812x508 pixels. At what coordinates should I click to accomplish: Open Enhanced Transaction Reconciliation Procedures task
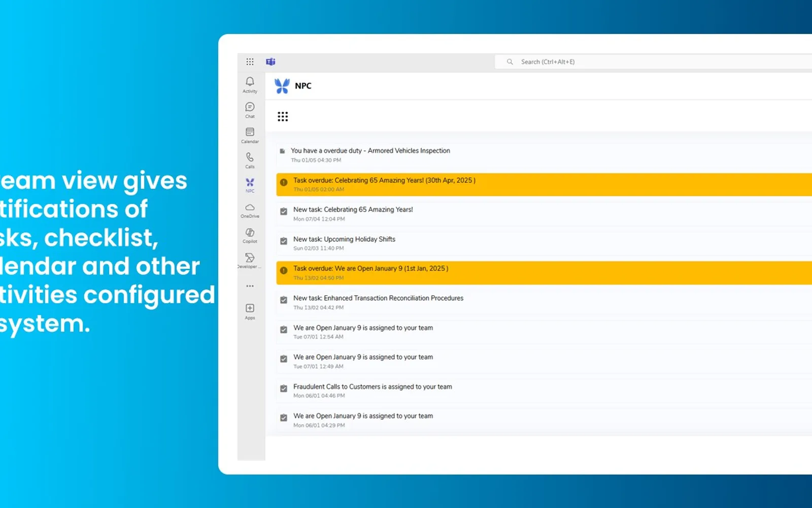click(544, 302)
